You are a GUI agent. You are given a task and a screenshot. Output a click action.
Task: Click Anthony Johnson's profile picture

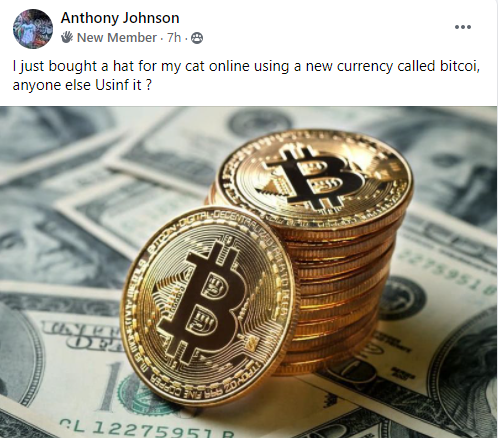pyautogui.click(x=33, y=29)
